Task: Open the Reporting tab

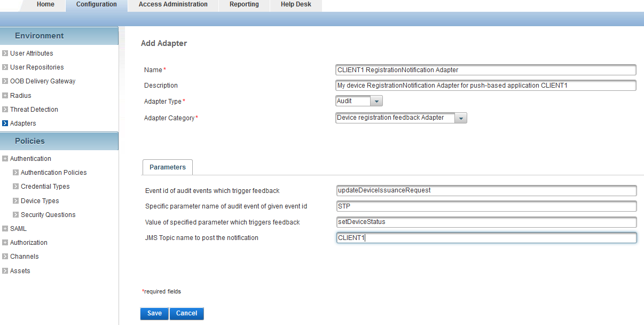Action: coord(244,5)
